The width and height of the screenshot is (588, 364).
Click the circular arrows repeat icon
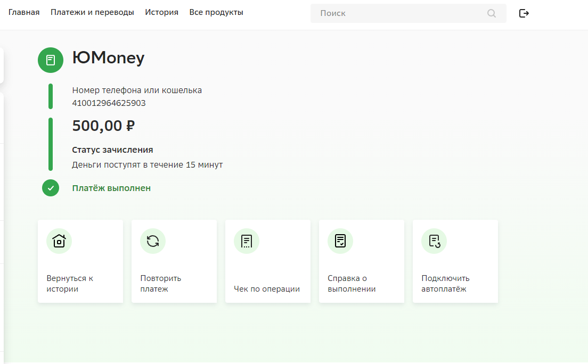[x=153, y=241]
